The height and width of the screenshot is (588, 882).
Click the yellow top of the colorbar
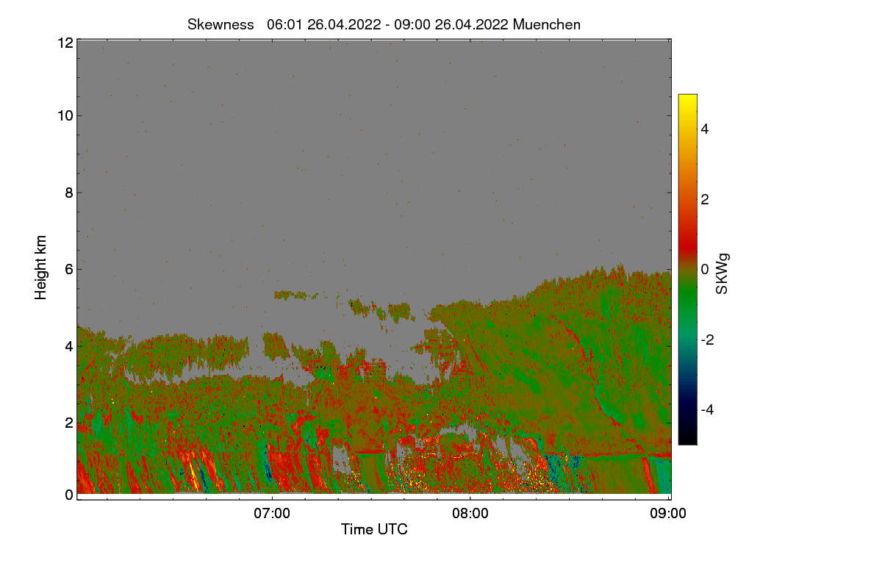(687, 101)
